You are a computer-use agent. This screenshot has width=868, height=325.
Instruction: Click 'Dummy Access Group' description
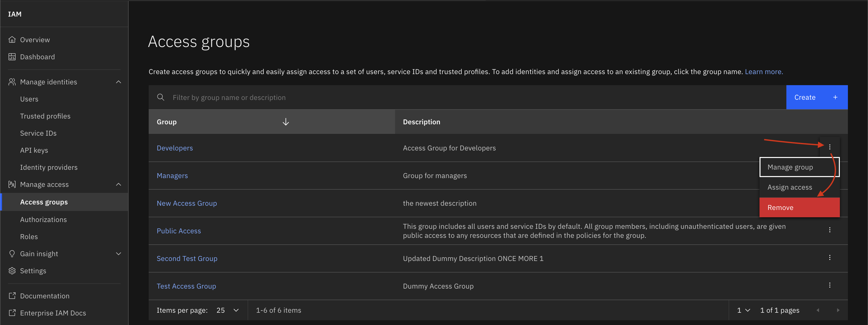coord(438,286)
